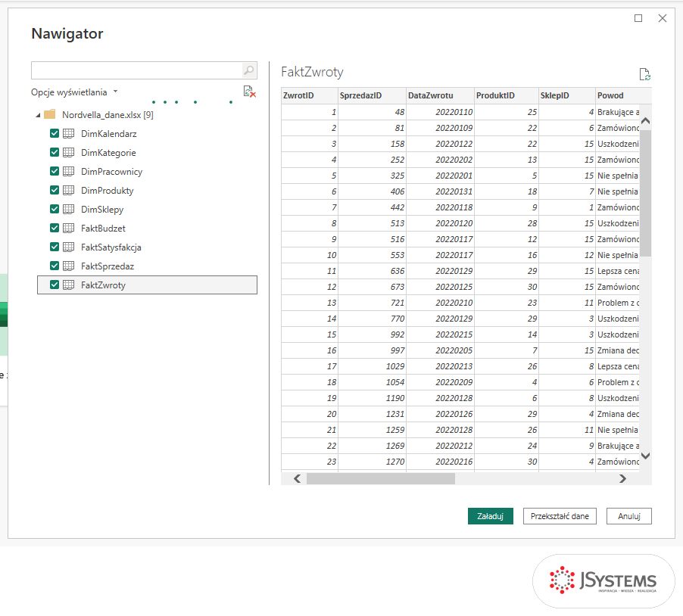This screenshot has height=616, width=683.
Task: Select the DimPracownicy table label
Action: click(x=111, y=172)
